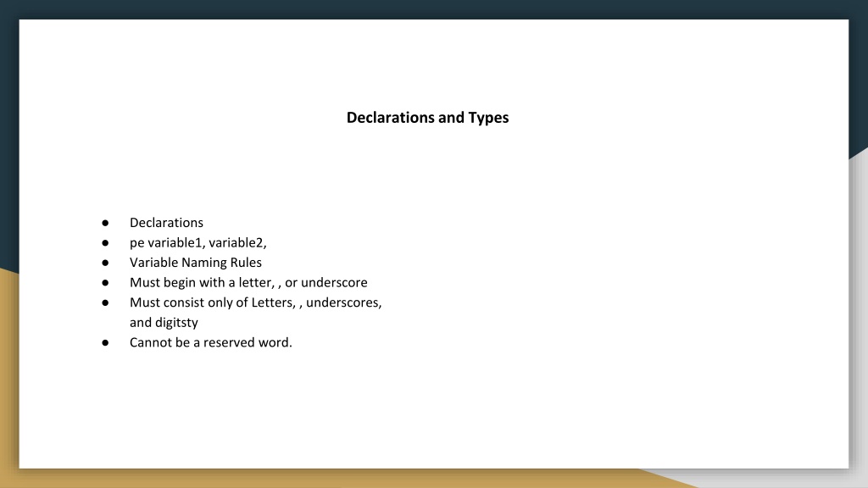Click 'Must begin with a letter, , or underscore'
Viewport: 868px width, 488px height.
coord(248,282)
